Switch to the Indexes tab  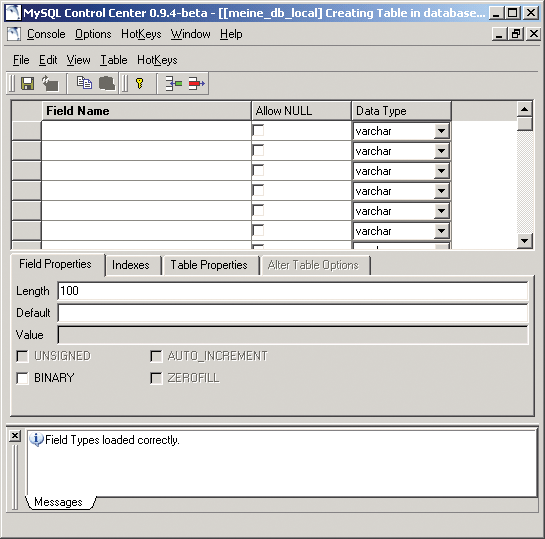(x=131, y=265)
